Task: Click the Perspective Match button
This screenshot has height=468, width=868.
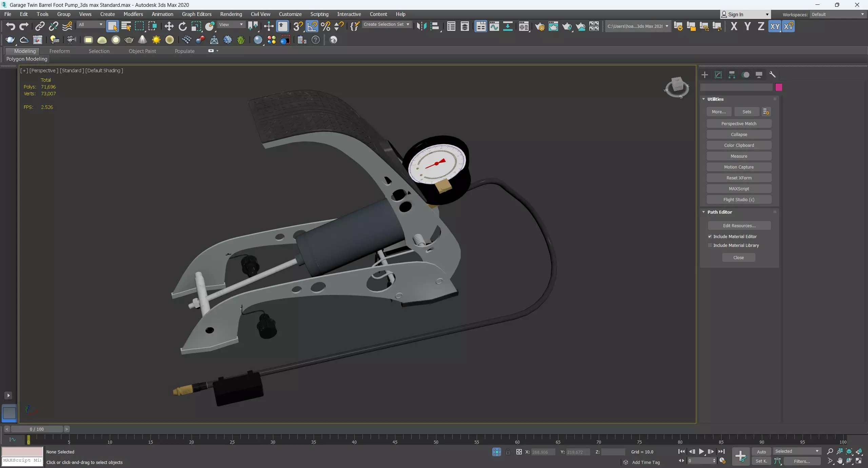Action: click(x=739, y=123)
